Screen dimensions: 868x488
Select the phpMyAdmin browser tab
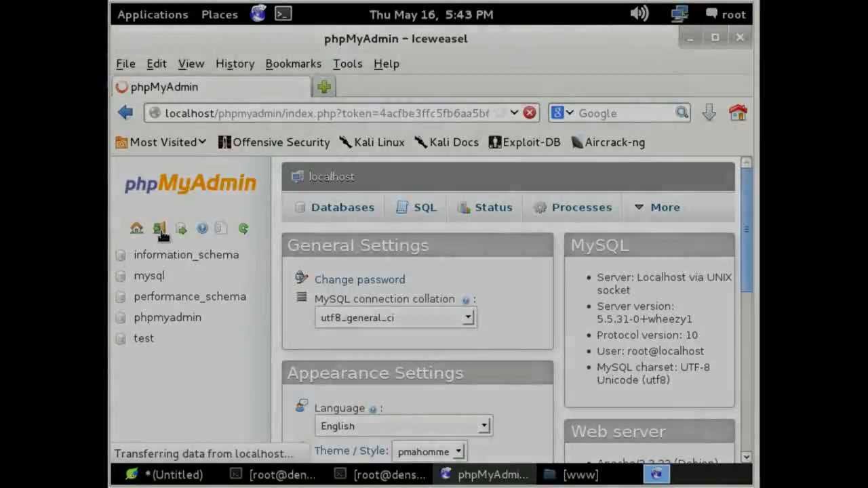pos(211,87)
